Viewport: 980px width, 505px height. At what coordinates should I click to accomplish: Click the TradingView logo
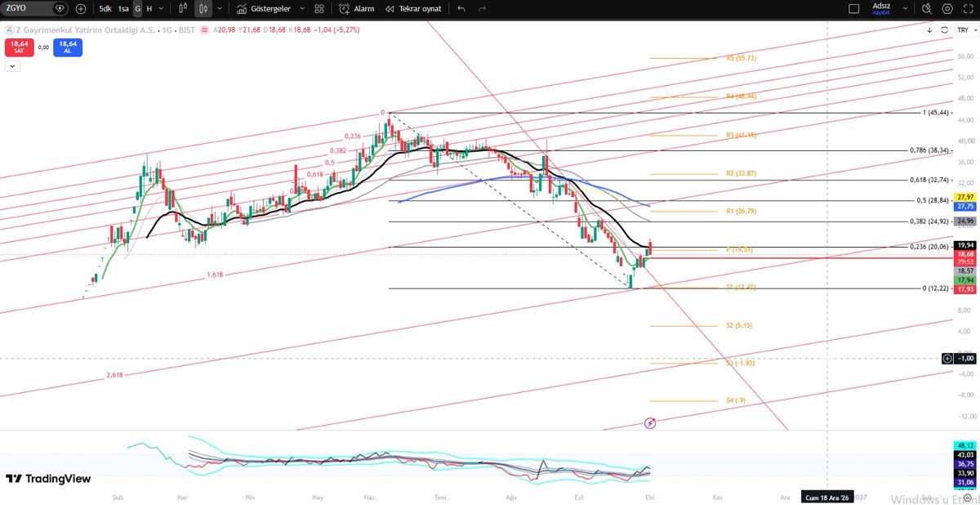coord(49,479)
